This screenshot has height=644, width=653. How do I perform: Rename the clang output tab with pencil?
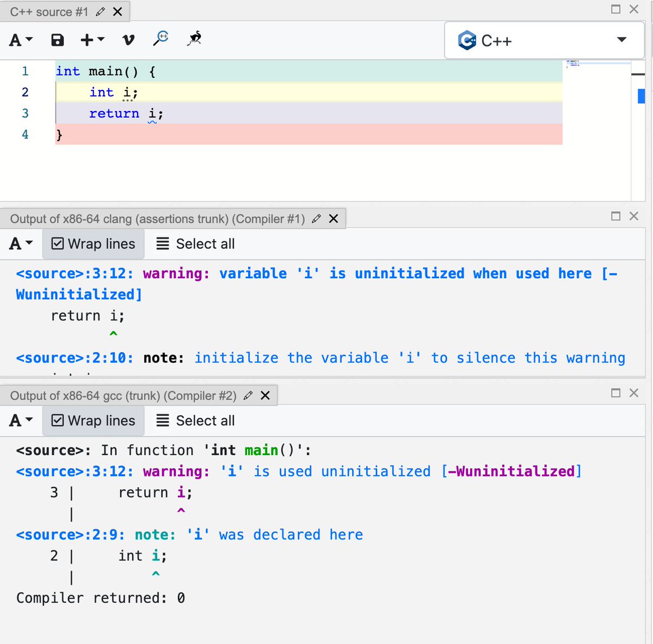pos(316,219)
